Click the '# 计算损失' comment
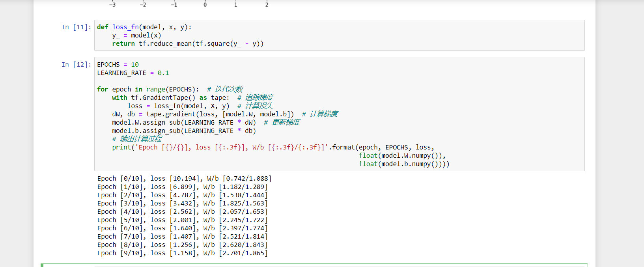Image resolution: width=644 pixels, height=267 pixels. 255,106
